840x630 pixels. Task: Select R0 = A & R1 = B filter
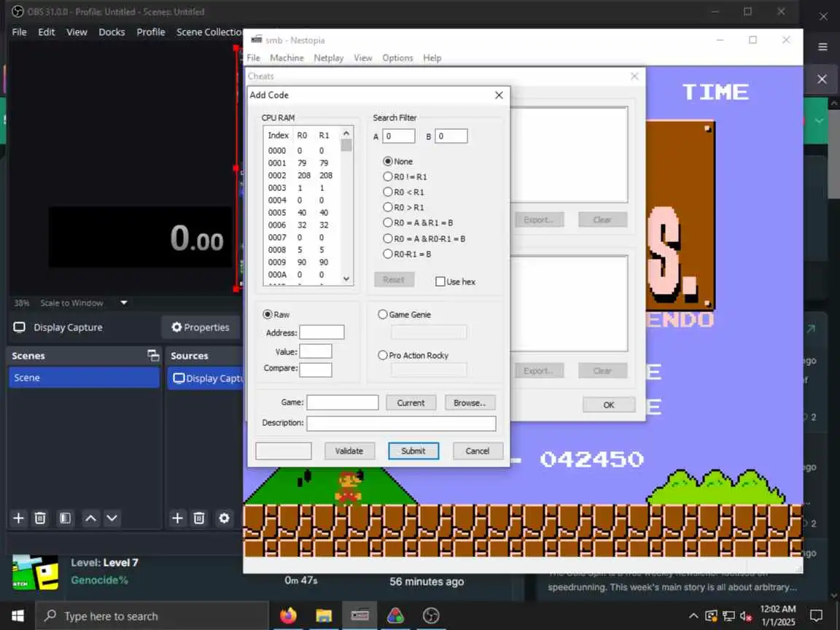[x=418, y=222]
